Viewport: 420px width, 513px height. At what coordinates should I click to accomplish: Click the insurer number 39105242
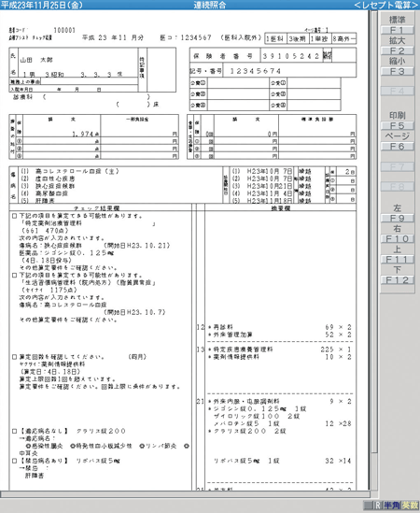291,56
